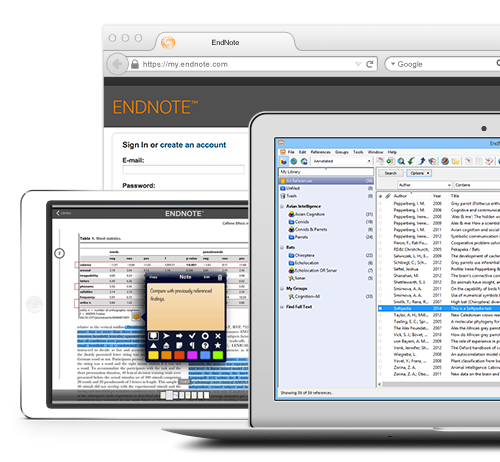
Task: Click the New Reference green plus toolbar icon
Action: [x=390, y=161]
